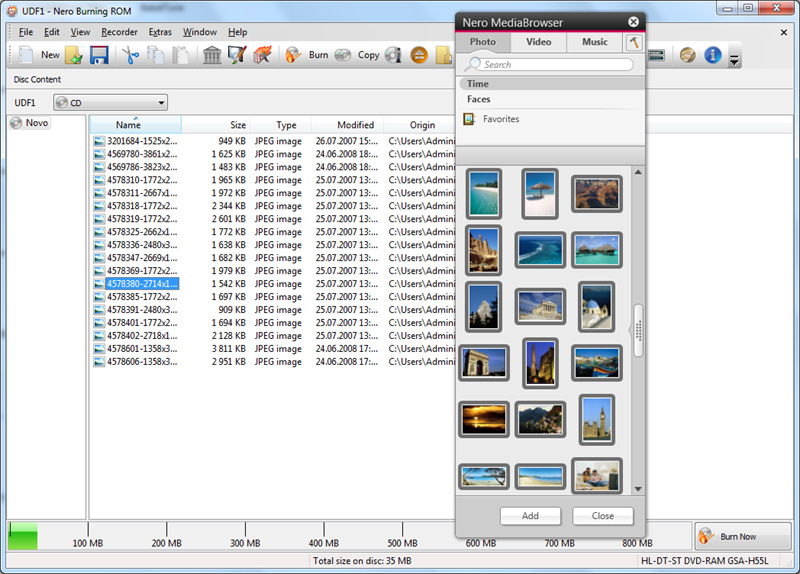The height and width of the screenshot is (574, 800).
Task: Close the UDF1 document with inner X
Action: (784, 32)
